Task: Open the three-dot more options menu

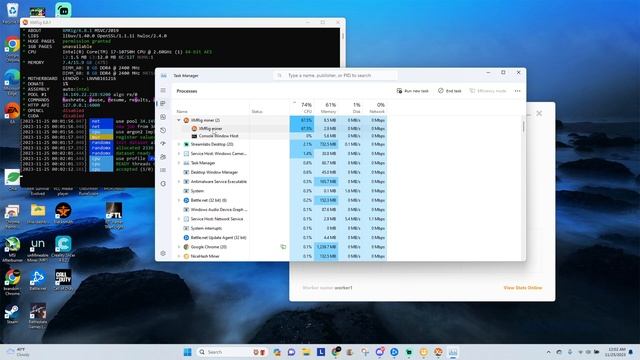Action: [x=518, y=91]
